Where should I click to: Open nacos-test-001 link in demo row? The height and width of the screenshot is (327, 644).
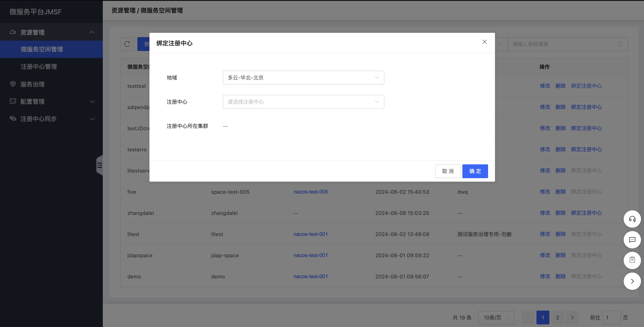click(x=311, y=276)
